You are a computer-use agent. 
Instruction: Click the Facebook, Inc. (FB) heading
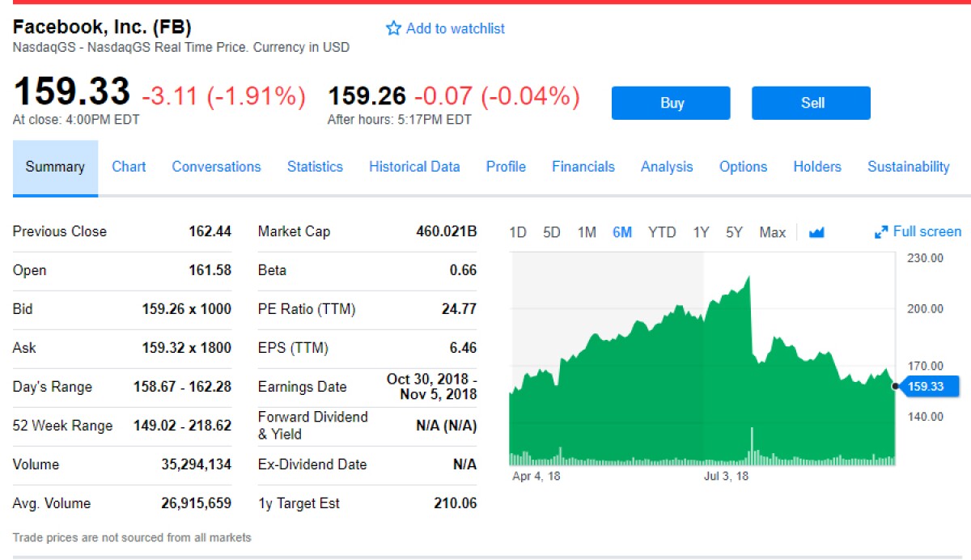coord(102,28)
